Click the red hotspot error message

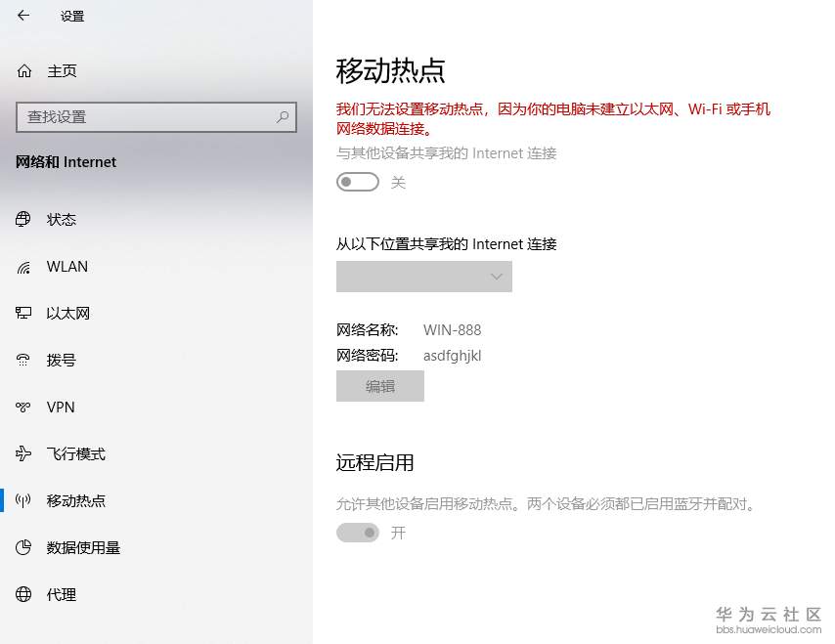point(552,118)
